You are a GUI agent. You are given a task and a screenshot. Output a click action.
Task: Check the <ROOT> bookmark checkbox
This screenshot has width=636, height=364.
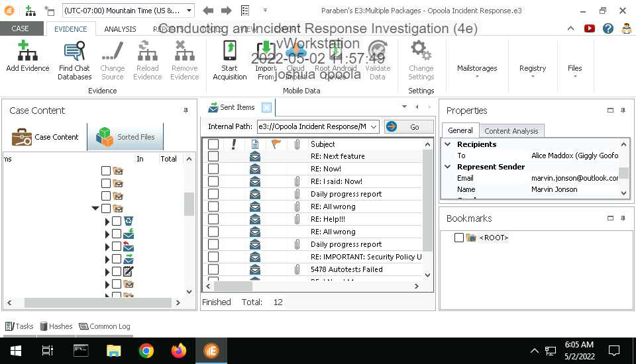coord(458,238)
